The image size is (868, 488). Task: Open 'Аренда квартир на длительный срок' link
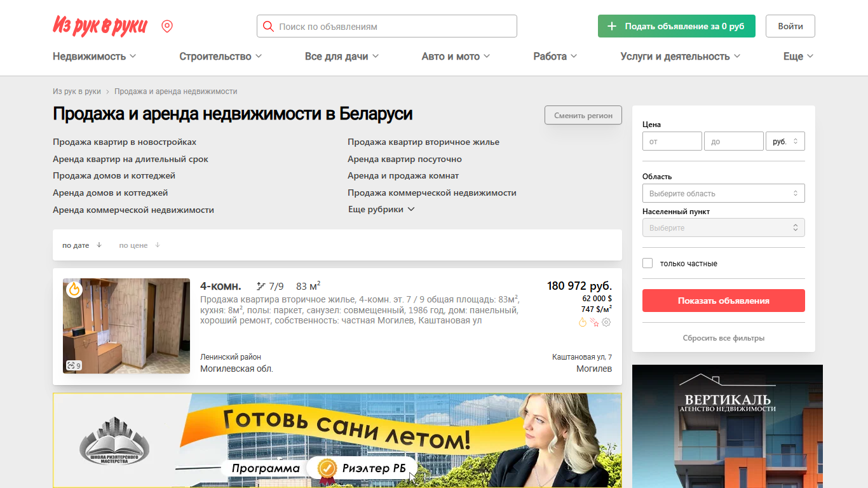tap(130, 159)
